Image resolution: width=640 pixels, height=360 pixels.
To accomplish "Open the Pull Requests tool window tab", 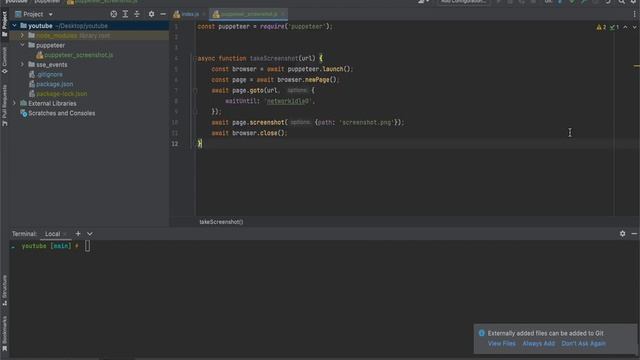I will pos(4,105).
